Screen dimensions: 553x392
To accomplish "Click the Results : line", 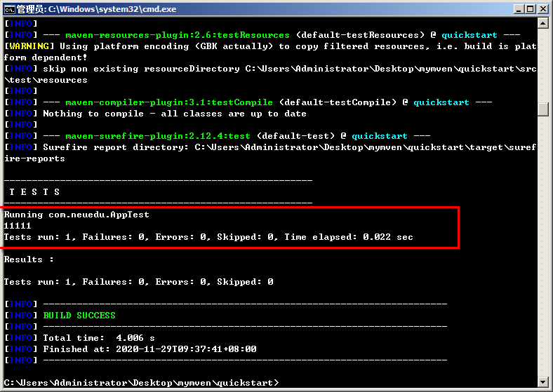I will pyautogui.click(x=29, y=259).
